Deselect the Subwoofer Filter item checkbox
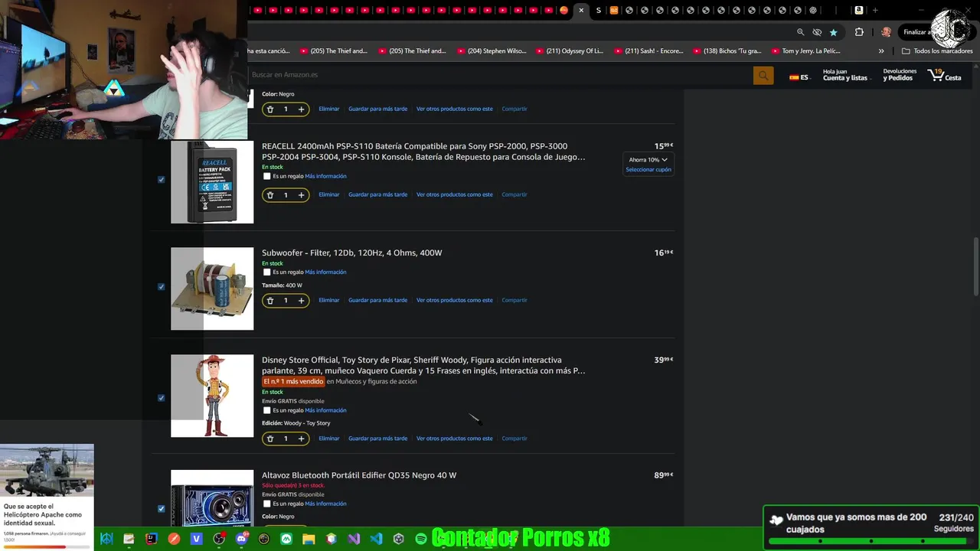980x551 pixels. [x=161, y=287]
